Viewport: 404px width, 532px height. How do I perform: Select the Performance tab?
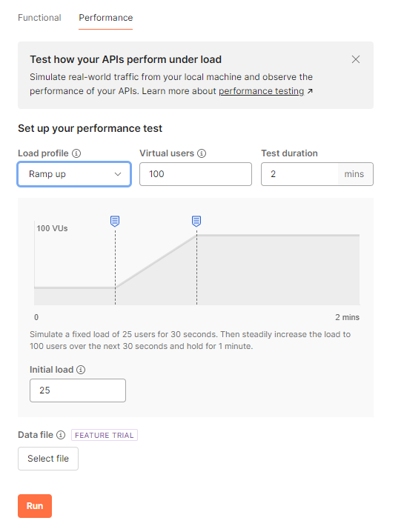click(x=105, y=18)
